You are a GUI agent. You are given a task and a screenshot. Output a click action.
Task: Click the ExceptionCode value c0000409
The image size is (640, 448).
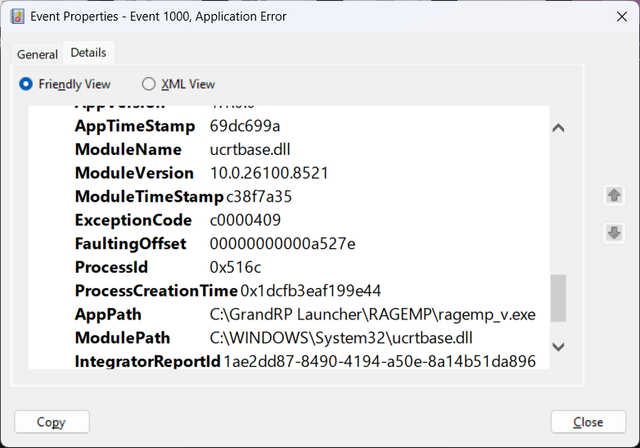pos(245,220)
